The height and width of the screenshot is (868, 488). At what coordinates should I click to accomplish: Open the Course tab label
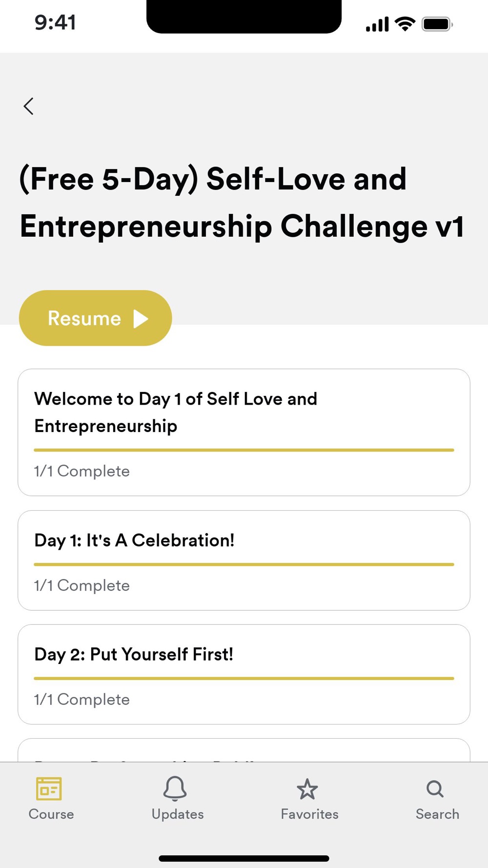click(51, 814)
